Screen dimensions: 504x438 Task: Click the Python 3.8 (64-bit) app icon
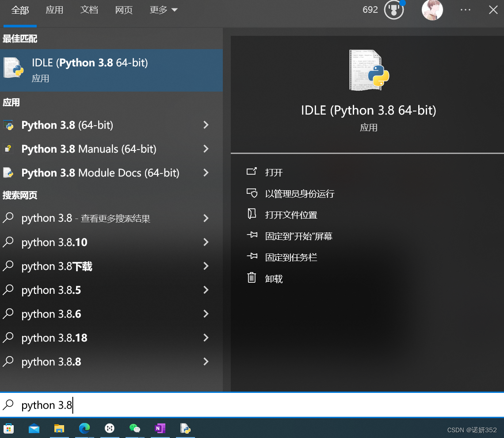coord(8,125)
